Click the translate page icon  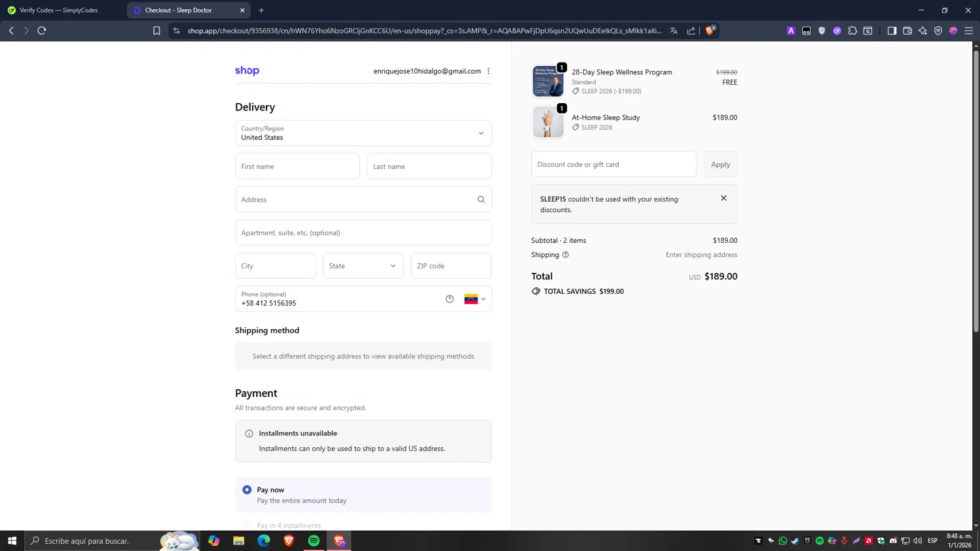tap(674, 31)
